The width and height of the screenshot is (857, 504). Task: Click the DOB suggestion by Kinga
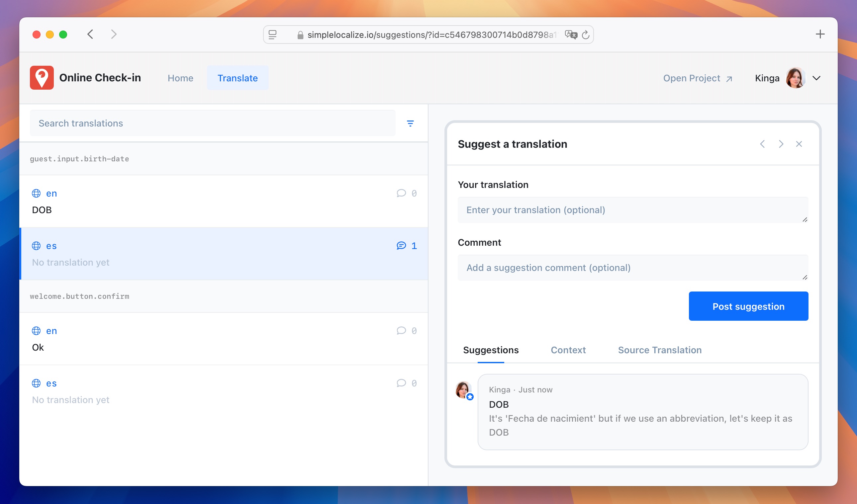pos(643,412)
